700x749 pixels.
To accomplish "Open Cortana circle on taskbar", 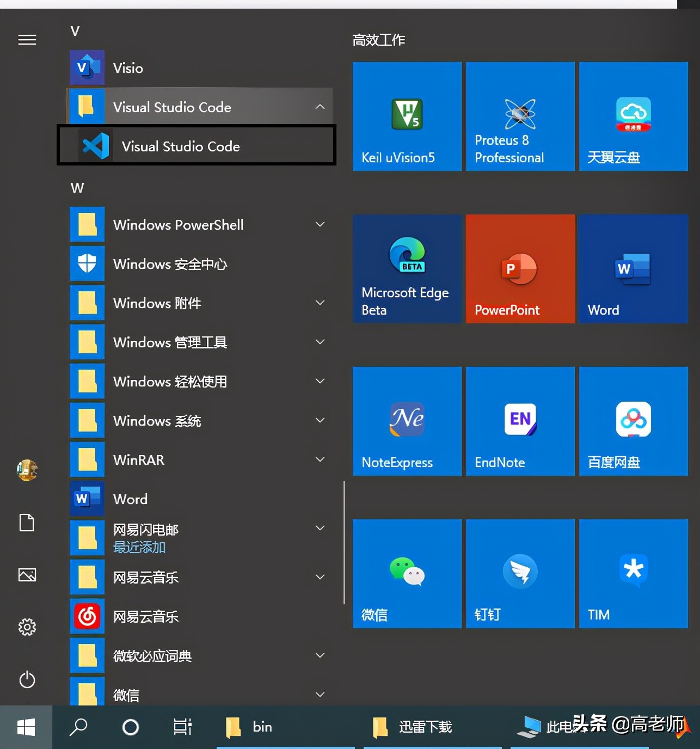I will pyautogui.click(x=131, y=727).
